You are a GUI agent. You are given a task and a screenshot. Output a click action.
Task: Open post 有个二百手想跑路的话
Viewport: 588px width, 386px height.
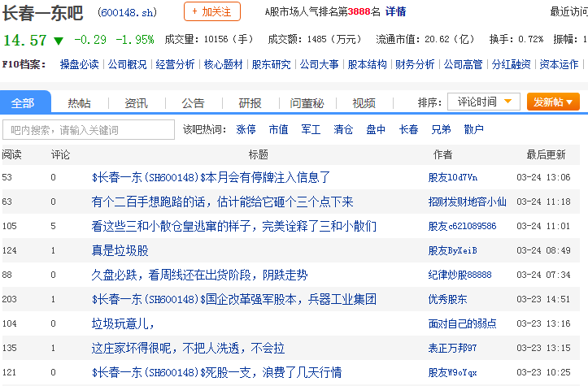(x=222, y=202)
